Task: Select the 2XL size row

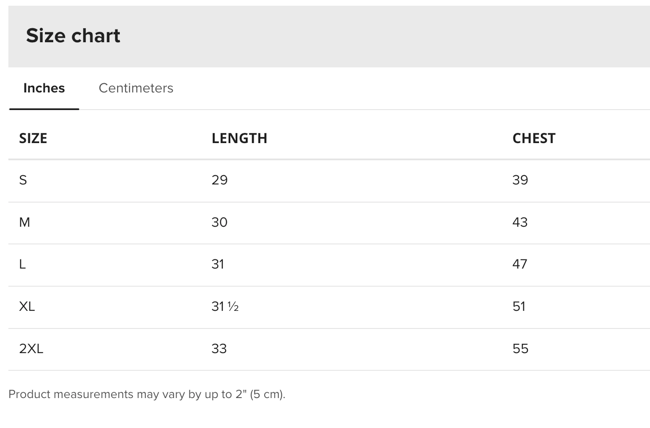Action: pyautogui.click(x=31, y=349)
